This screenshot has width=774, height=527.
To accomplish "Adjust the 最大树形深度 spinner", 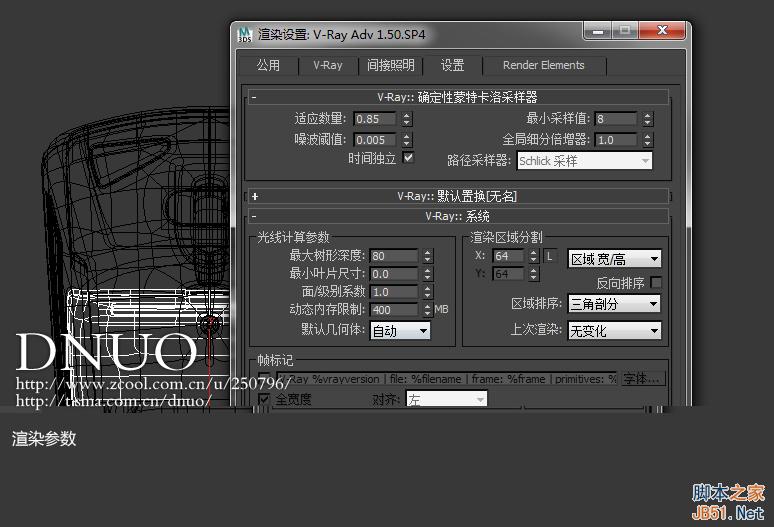I will 427,256.
